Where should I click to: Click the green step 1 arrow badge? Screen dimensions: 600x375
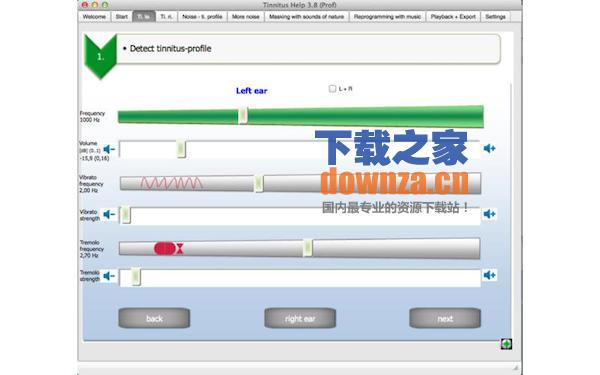click(x=100, y=56)
